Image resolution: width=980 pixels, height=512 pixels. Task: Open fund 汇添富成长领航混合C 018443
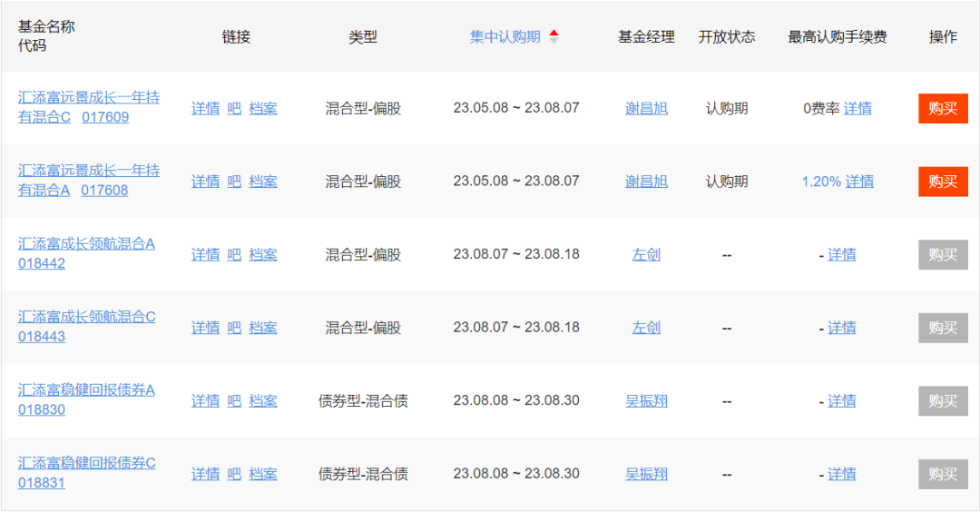click(x=87, y=327)
